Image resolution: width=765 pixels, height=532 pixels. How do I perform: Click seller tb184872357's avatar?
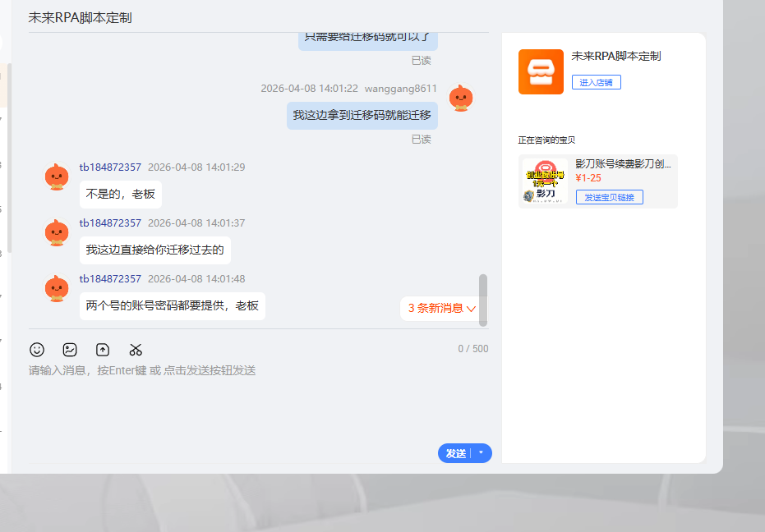point(57,176)
